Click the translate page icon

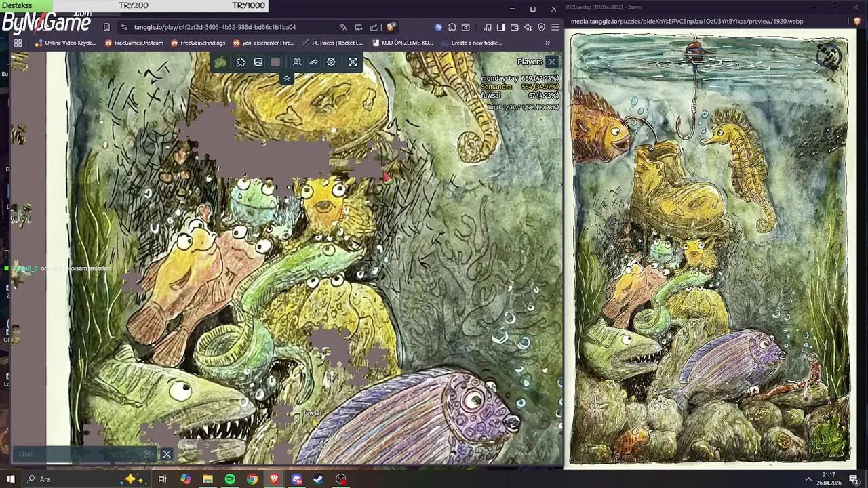(343, 27)
